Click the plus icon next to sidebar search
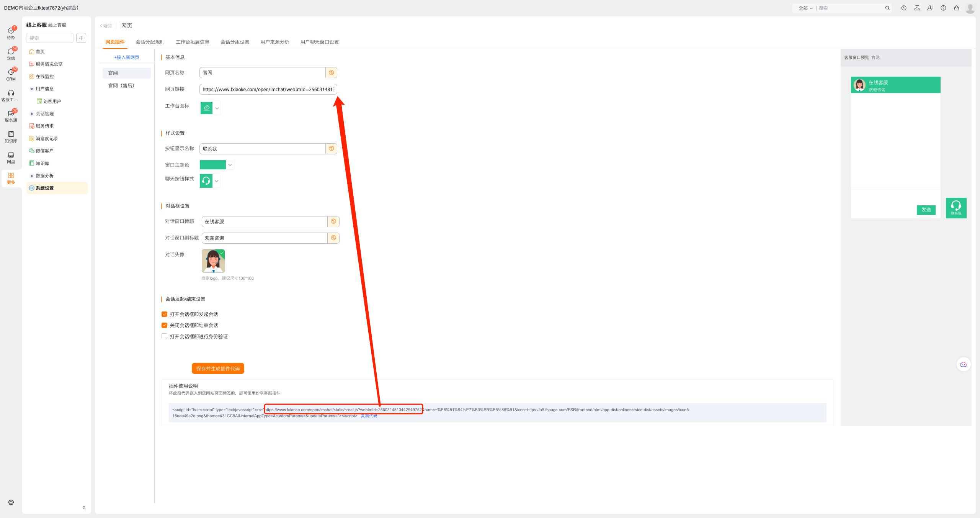Viewport: 980px width, 518px height. [81, 38]
